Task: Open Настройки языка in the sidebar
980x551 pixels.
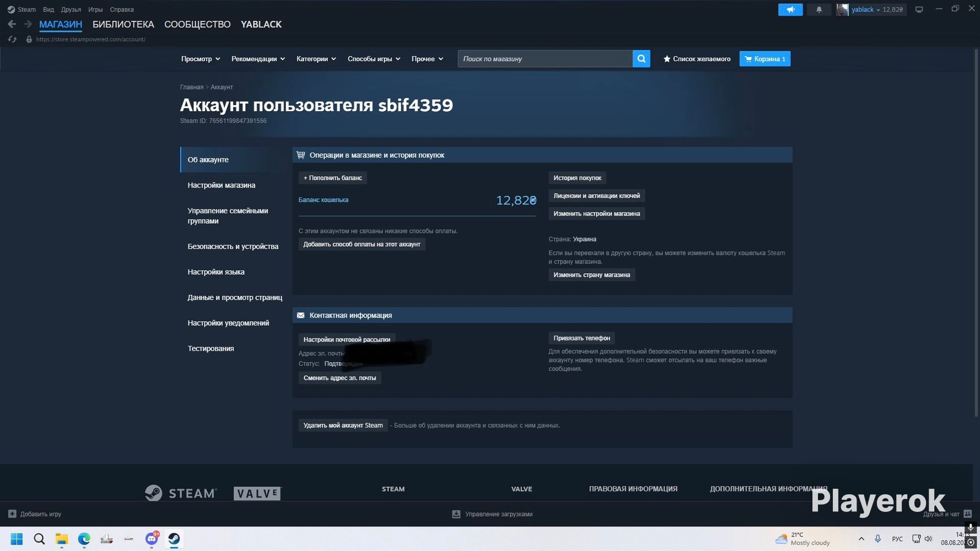Action: click(216, 272)
